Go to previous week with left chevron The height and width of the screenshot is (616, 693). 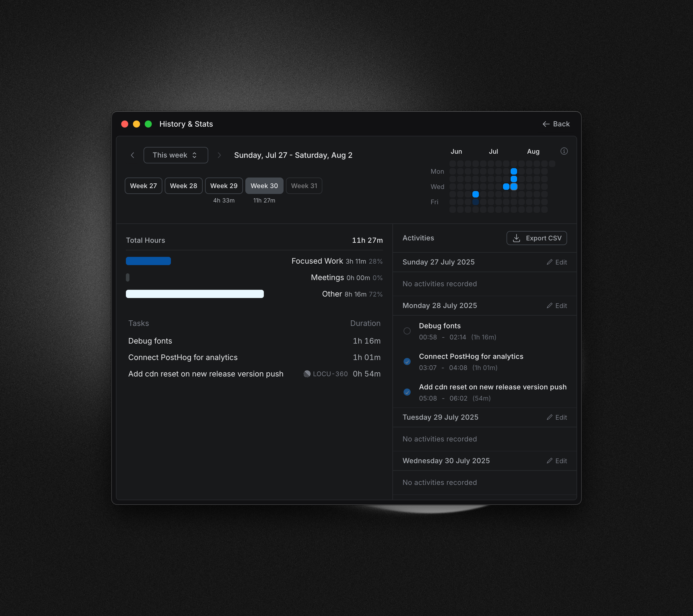[133, 155]
